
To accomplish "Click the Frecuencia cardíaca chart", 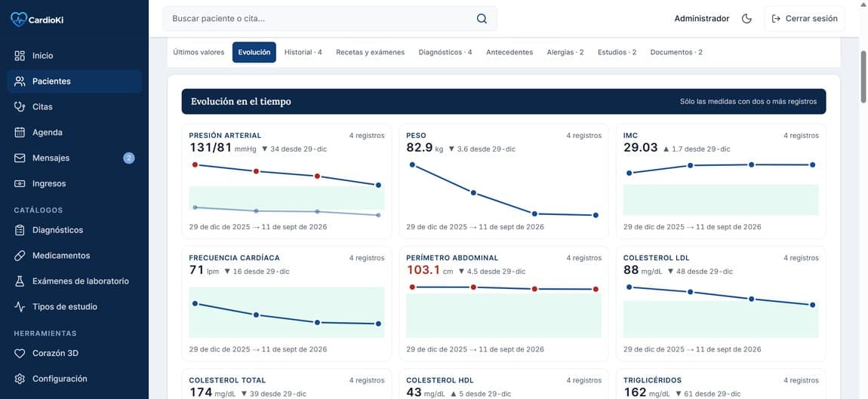I will (x=286, y=312).
